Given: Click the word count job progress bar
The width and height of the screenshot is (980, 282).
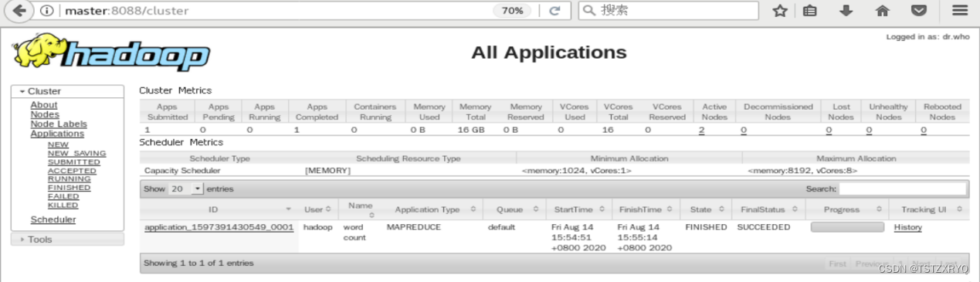Looking at the screenshot, I should click(x=847, y=227).
